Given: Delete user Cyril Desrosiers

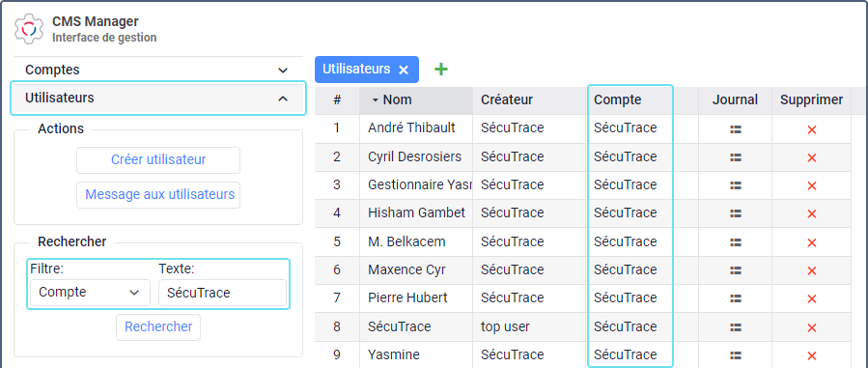Looking at the screenshot, I should [x=812, y=157].
